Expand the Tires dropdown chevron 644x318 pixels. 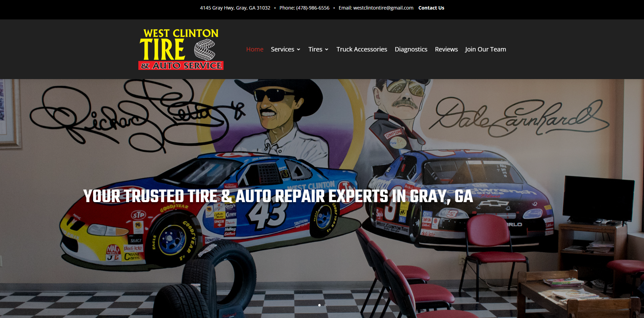click(x=326, y=49)
